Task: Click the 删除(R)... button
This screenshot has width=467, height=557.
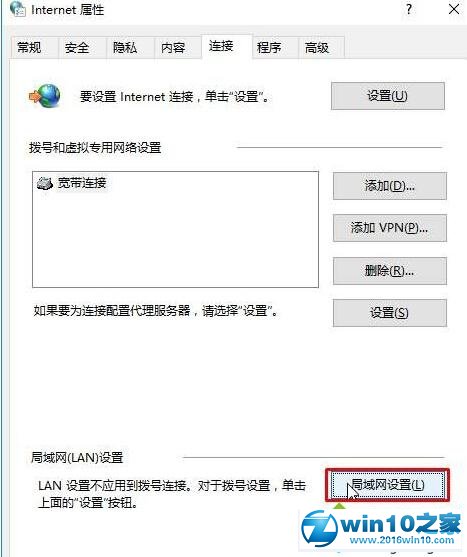Action: click(x=390, y=271)
